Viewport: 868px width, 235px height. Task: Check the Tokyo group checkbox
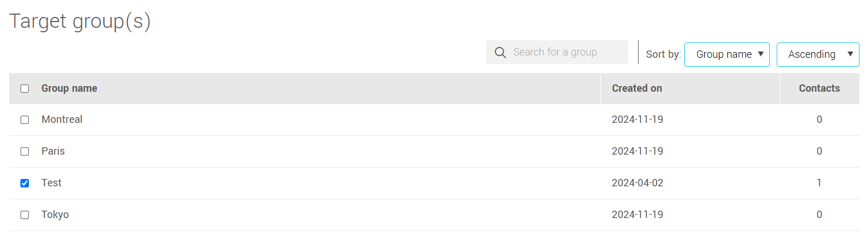click(25, 215)
